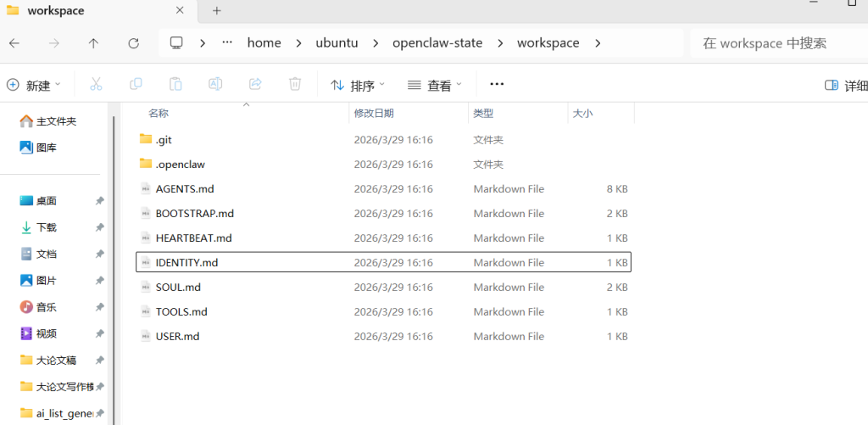Viewport: 868px width, 425px height.
Task: Click the Cut scissors icon
Action: point(96,84)
